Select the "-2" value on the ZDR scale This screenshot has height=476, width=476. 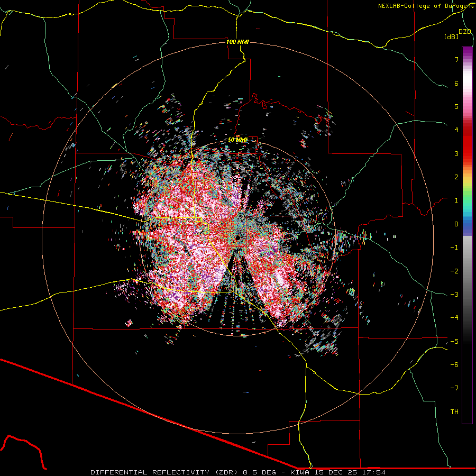pyautogui.click(x=454, y=271)
